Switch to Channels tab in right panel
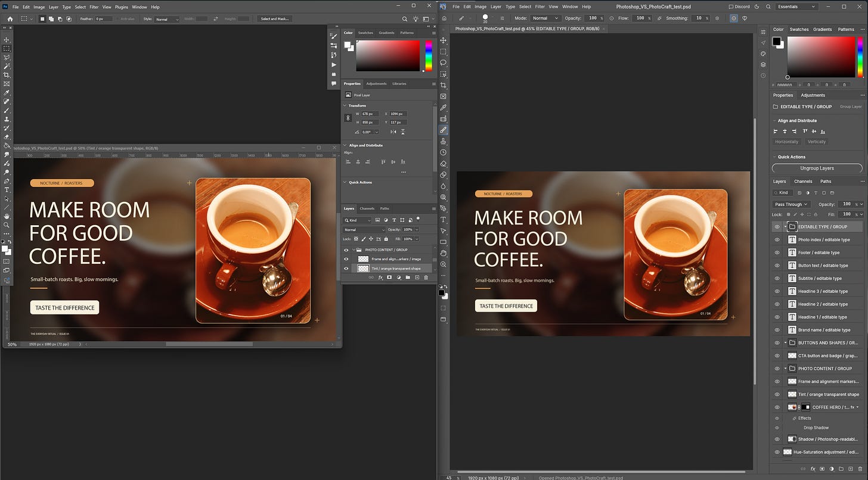The image size is (868, 480). click(x=803, y=181)
